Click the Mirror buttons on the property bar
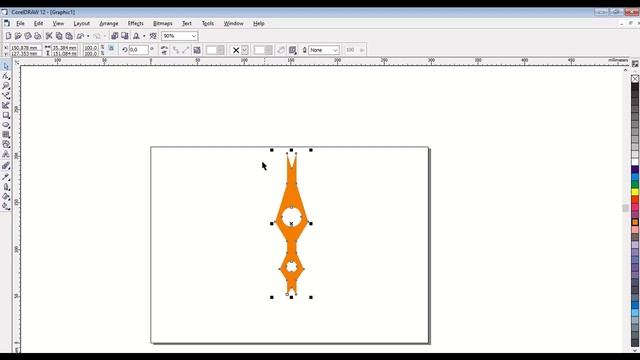Viewport: 640px width, 360px height. [164, 50]
